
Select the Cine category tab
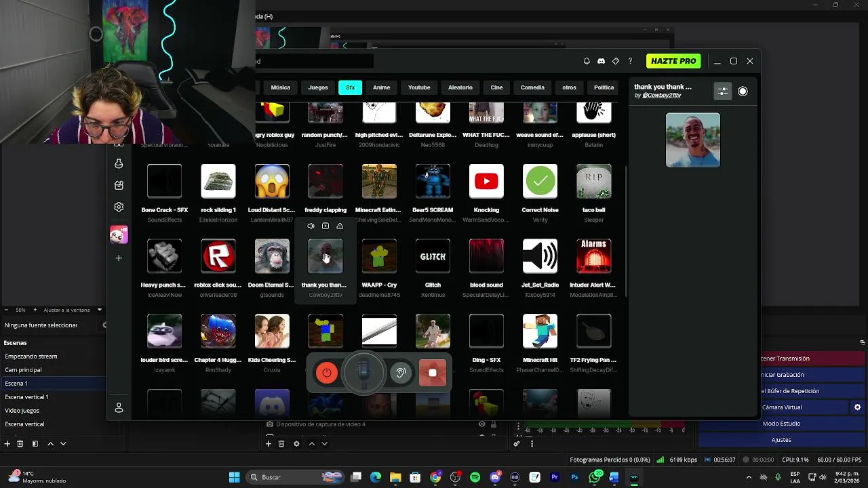coord(496,87)
